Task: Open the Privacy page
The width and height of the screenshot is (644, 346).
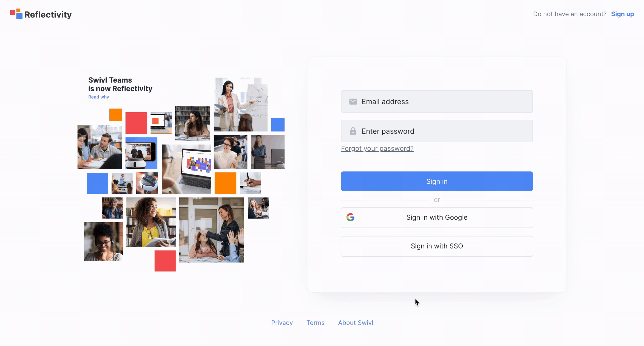Action: click(x=283, y=323)
